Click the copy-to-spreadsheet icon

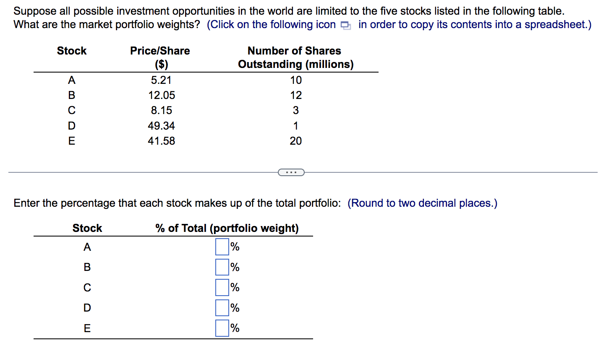click(x=345, y=26)
